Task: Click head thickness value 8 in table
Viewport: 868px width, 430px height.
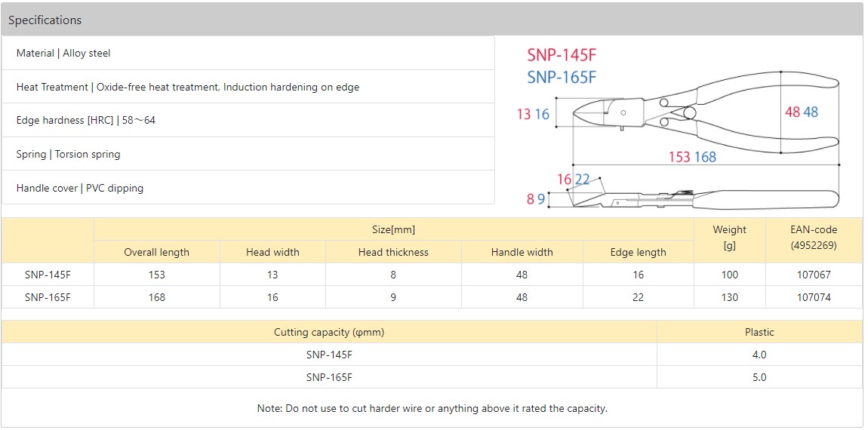Action: point(393,275)
